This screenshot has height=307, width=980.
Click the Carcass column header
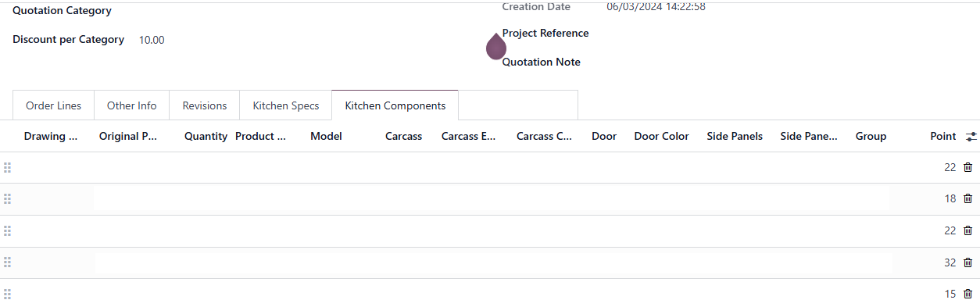(403, 136)
